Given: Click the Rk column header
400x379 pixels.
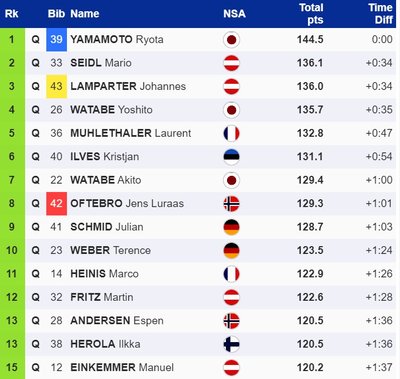Looking at the screenshot, I should pyautogui.click(x=12, y=14).
